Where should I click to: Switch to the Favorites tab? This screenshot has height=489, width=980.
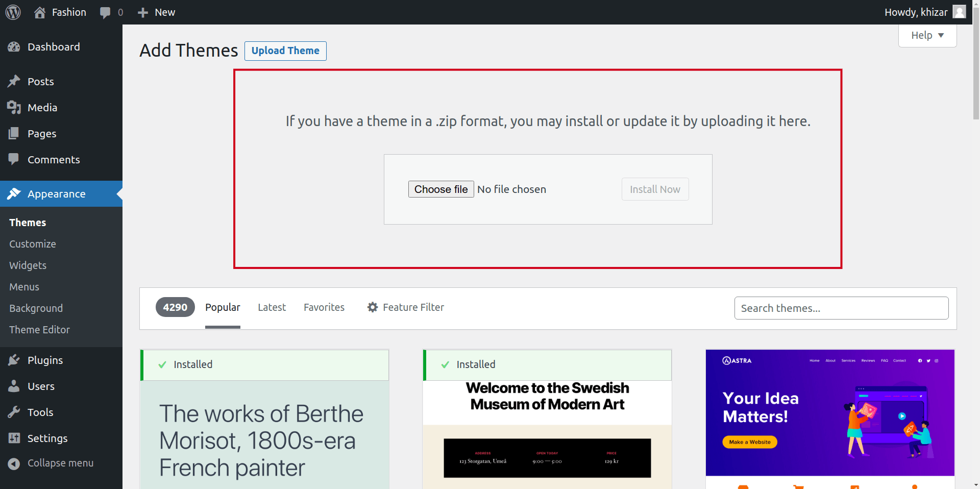pyautogui.click(x=324, y=307)
